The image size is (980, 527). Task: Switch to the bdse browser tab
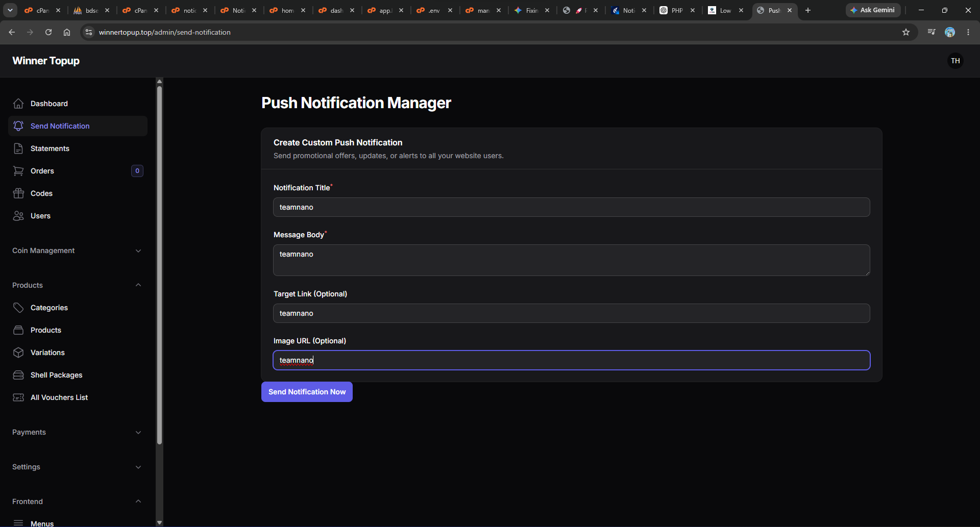91,10
